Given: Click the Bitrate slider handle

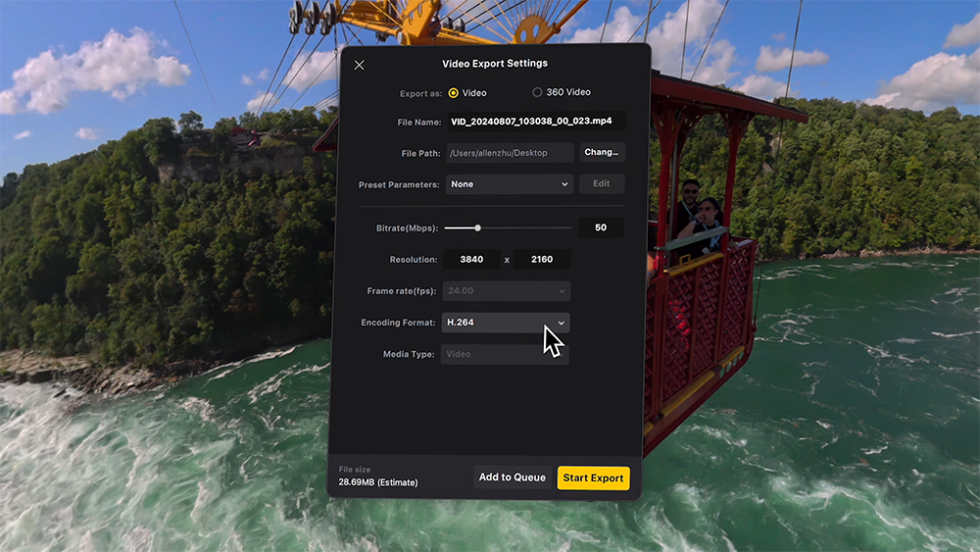Looking at the screenshot, I should pos(477,227).
